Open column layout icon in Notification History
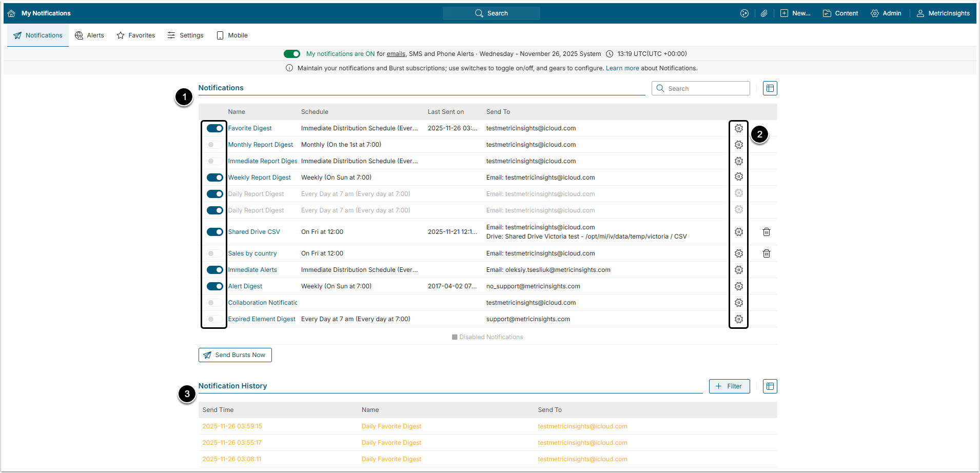980x473 pixels. [x=770, y=386]
